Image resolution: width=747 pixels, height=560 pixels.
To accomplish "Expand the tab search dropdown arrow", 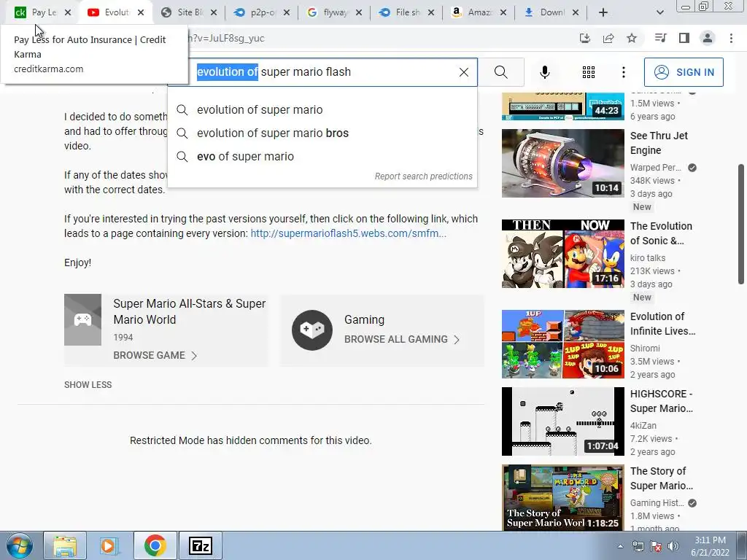I will [659, 12].
